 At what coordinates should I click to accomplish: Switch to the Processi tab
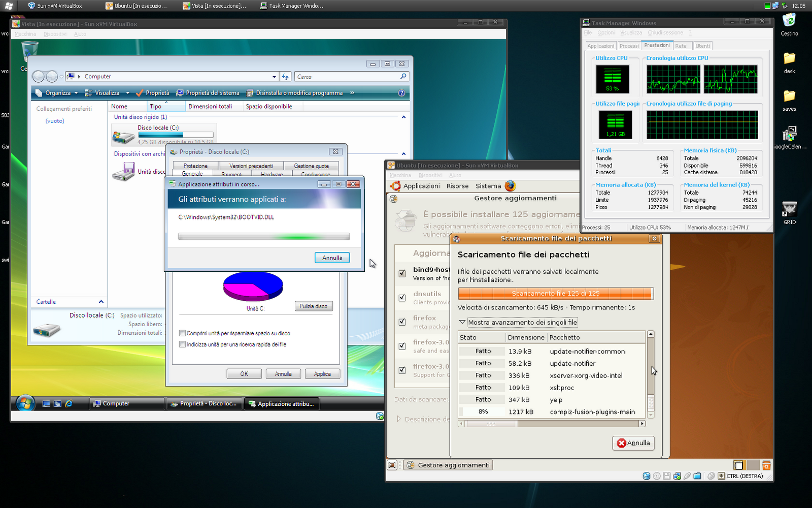point(629,46)
